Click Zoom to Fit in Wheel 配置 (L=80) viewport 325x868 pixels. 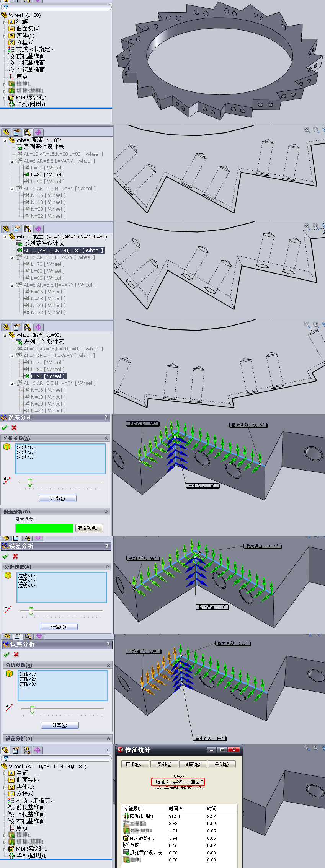click(307, 130)
